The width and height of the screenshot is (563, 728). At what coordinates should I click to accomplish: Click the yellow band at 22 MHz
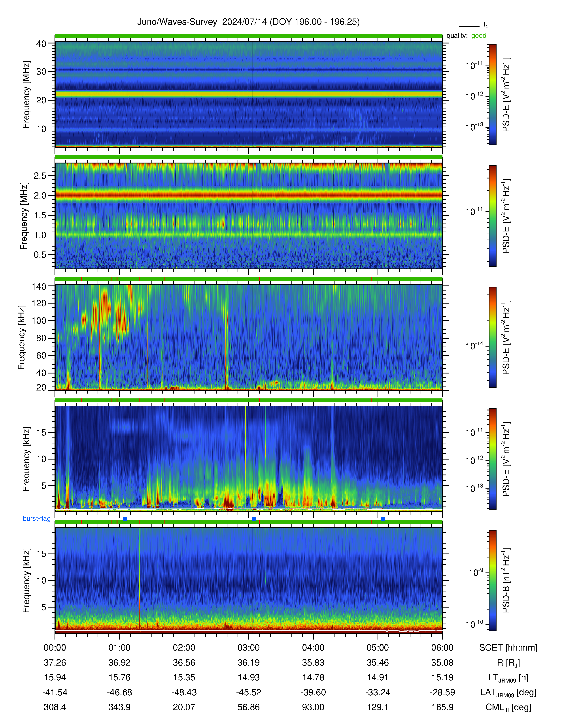click(248, 94)
